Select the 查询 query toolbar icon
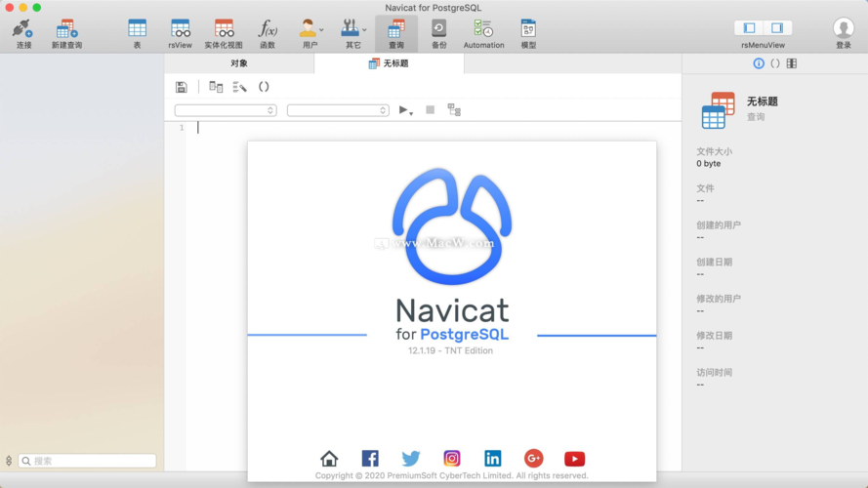Image resolution: width=868 pixels, height=488 pixels. pyautogui.click(x=395, y=28)
